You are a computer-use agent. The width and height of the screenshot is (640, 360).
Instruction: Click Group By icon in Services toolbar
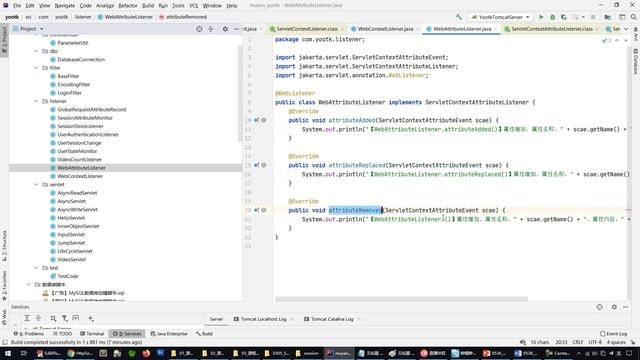[53, 318]
